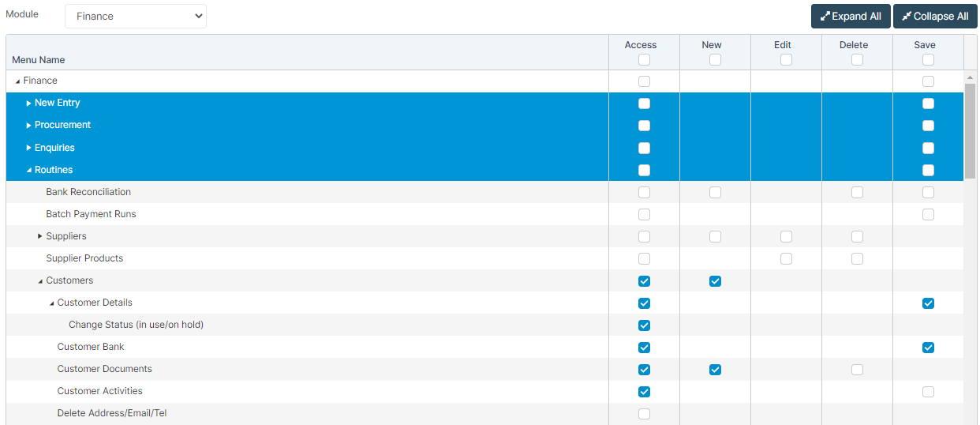Screen dimensions: 980x425
Task: Check Save for the Finance row
Action: click(928, 81)
